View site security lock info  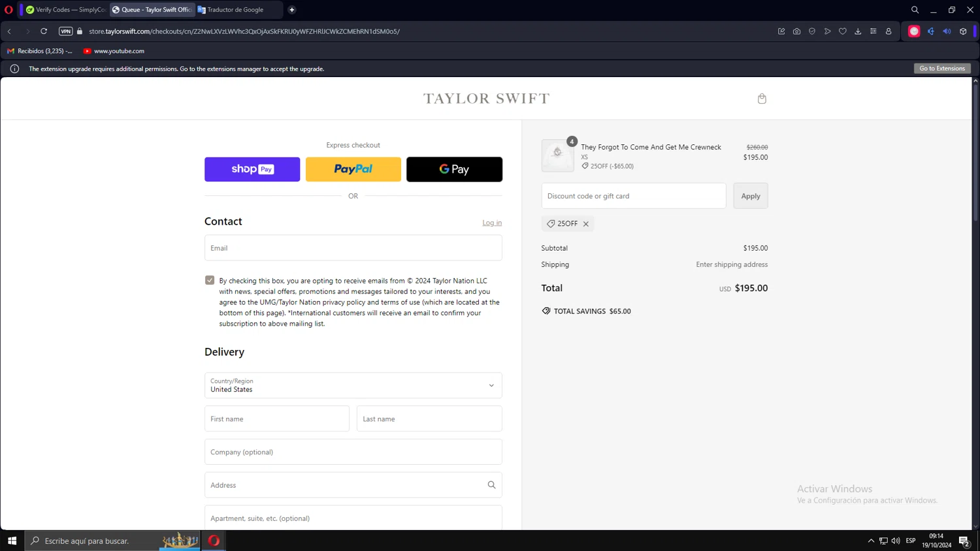(80, 31)
